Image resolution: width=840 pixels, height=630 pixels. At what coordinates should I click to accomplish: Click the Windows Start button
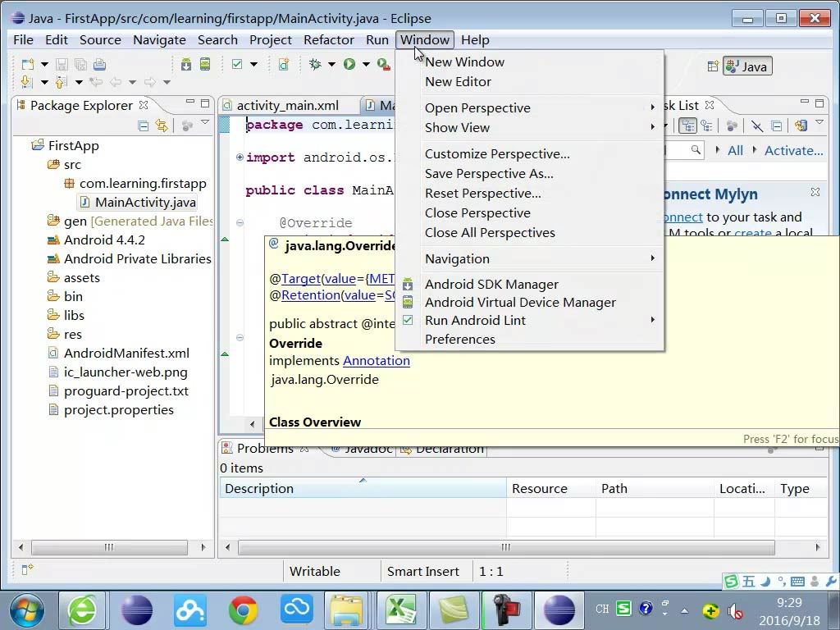(x=27, y=609)
